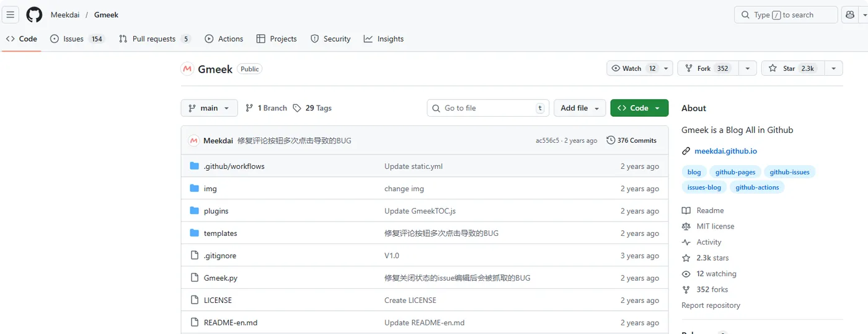This screenshot has height=334, width=868.
Task: Click the tag icon for 29 Tags
Action: tap(297, 108)
